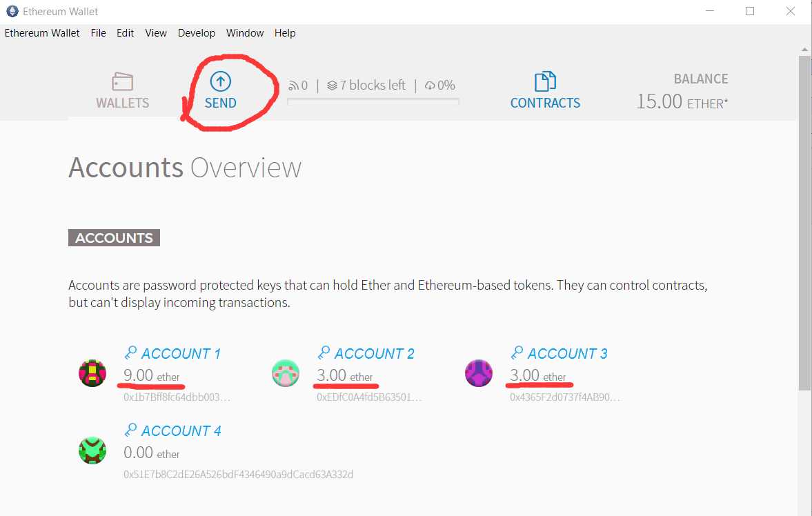Click the vertical scrollbar thumb

[x=804, y=223]
